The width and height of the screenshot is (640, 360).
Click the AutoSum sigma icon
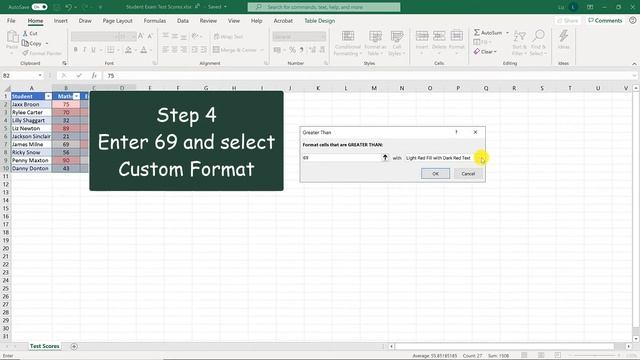pyautogui.click(x=477, y=32)
